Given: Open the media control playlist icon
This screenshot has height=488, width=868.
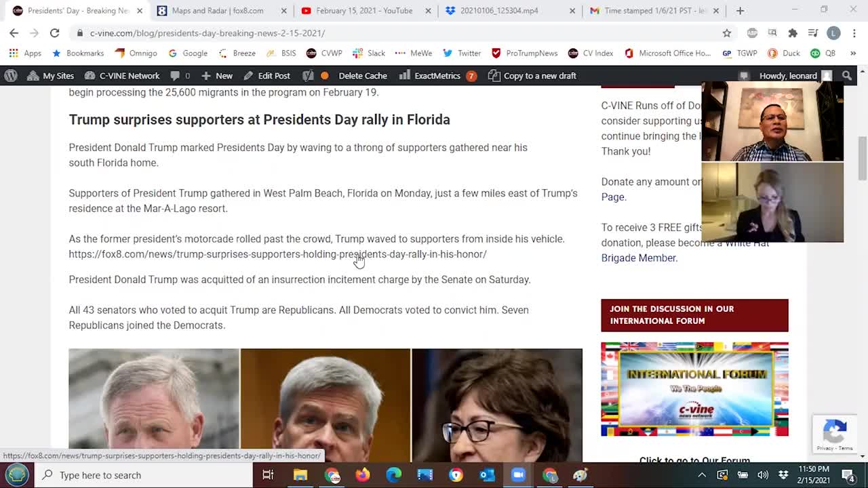Looking at the screenshot, I should (x=813, y=33).
